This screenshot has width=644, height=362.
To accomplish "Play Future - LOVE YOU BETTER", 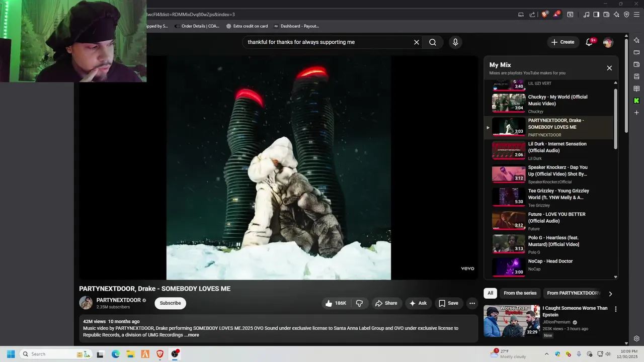I will pos(548,221).
